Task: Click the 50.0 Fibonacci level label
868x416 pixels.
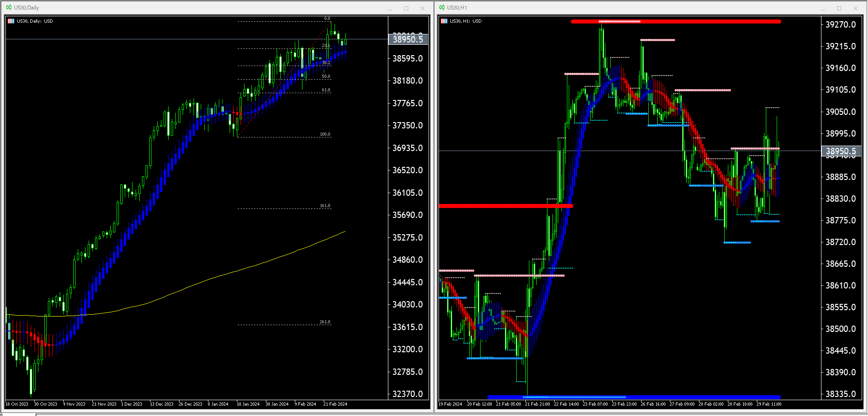Action: (x=326, y=76)
